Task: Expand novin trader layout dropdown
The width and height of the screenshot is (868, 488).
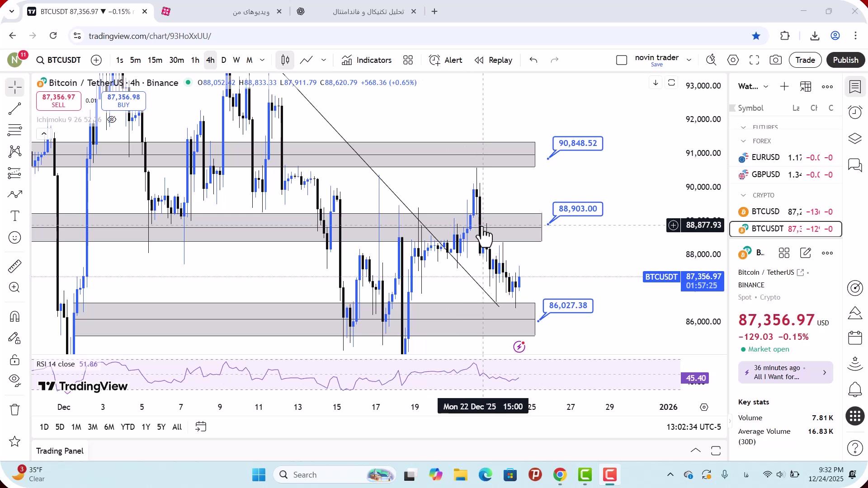Action: (689, 60)
